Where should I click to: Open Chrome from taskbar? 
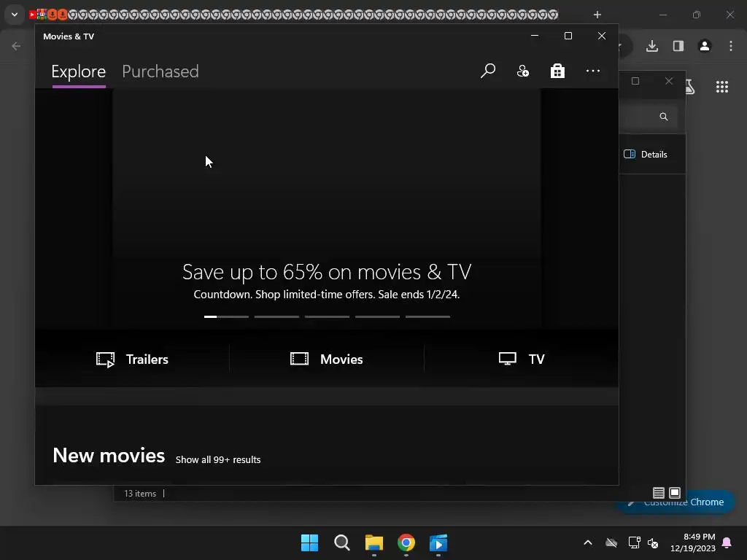406,542
